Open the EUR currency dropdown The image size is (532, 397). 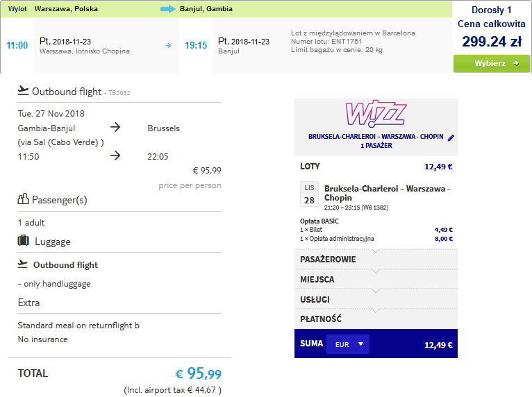tap(348, 344)
